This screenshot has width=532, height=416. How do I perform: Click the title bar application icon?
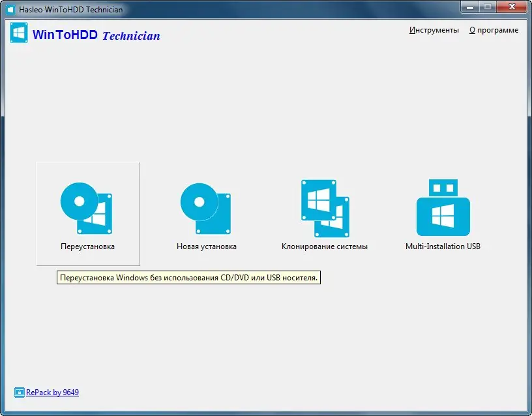pos(10,9)
